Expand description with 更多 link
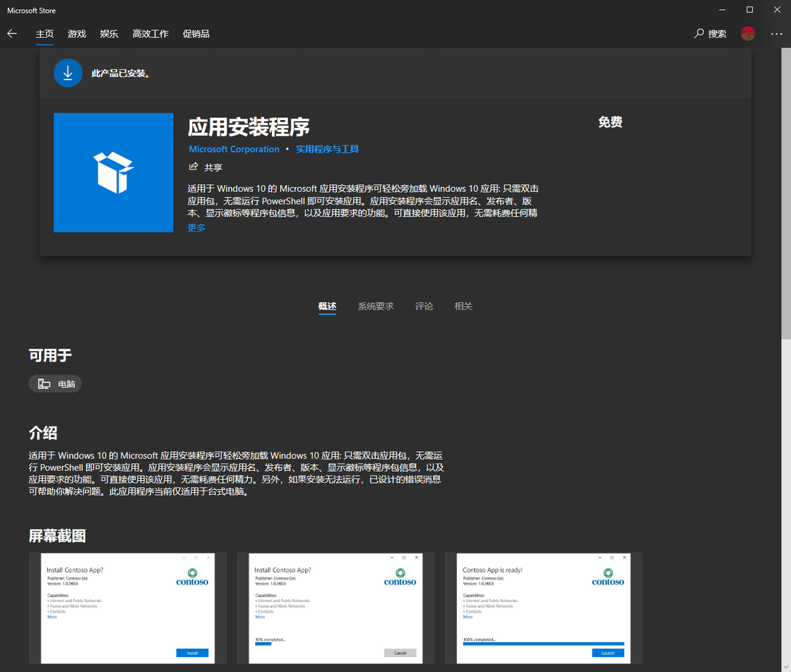The image size is (791, 672). click(196, 227)
